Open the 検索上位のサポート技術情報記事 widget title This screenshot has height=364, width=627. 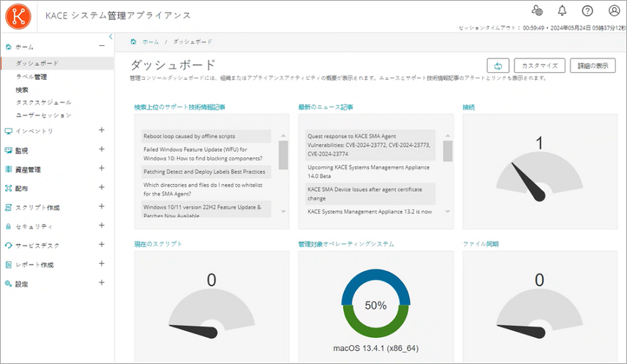click(x=179, y=107)
